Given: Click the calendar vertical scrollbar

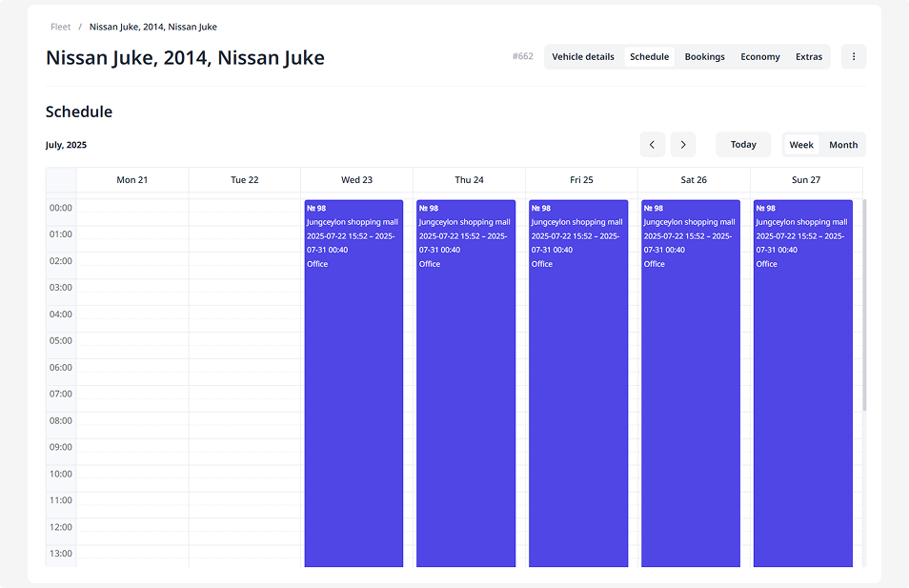Looking at the screenshot, I should (865, 305).
